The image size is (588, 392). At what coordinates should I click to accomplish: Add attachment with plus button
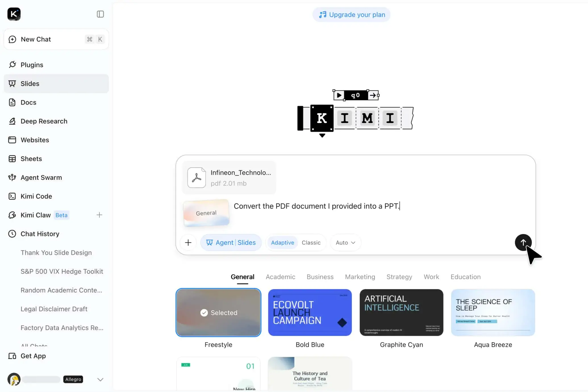[188, 243]
